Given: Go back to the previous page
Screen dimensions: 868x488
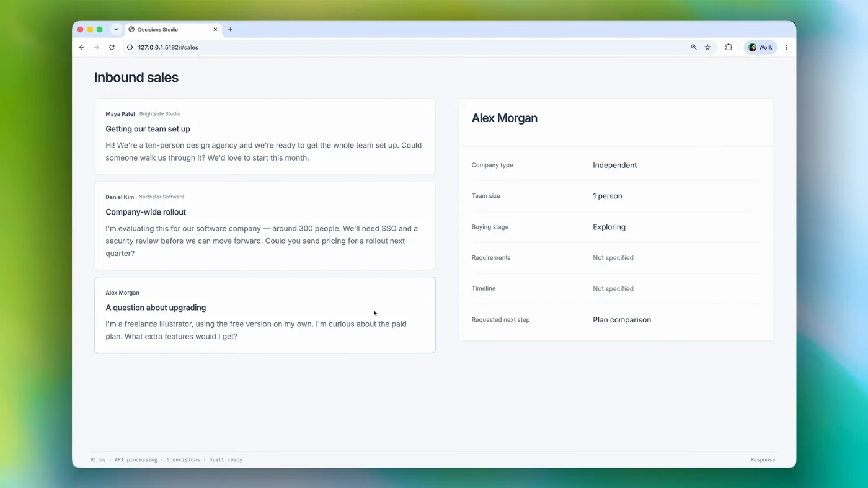Looking at the screenshot, I should (82, 47).
